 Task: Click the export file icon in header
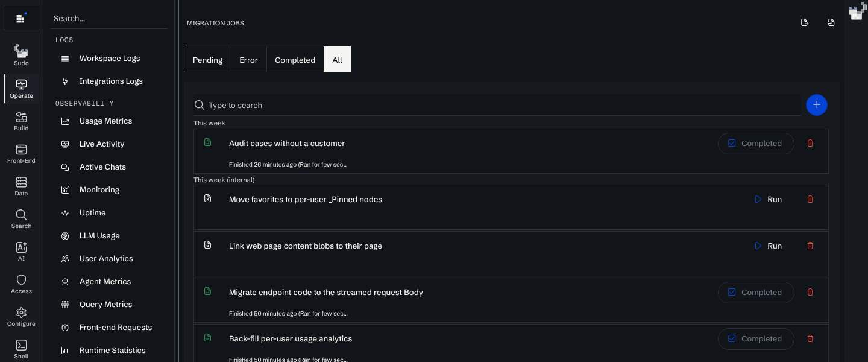coord(804,22)
